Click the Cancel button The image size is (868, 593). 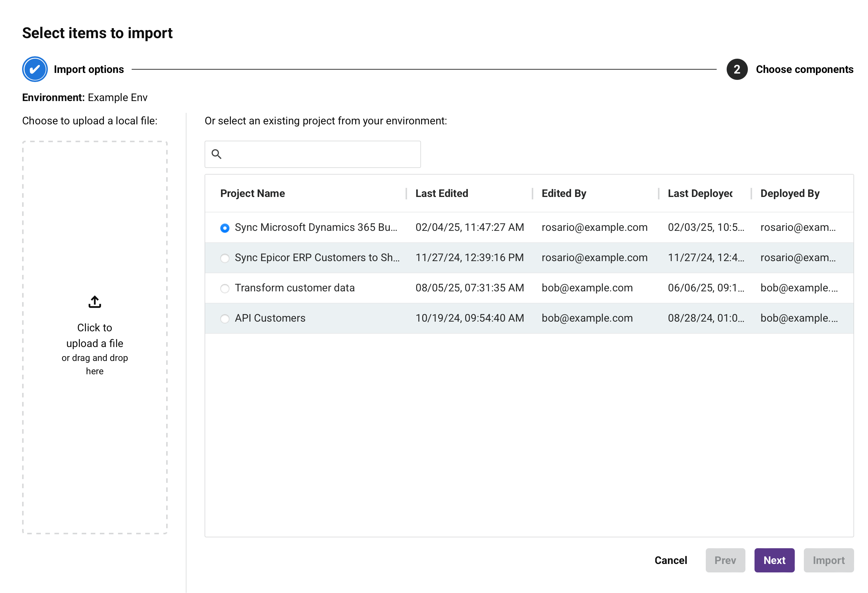670,560
